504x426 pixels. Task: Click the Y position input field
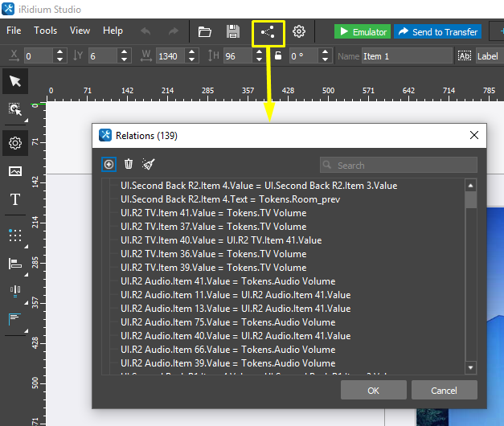coord(103,56)
